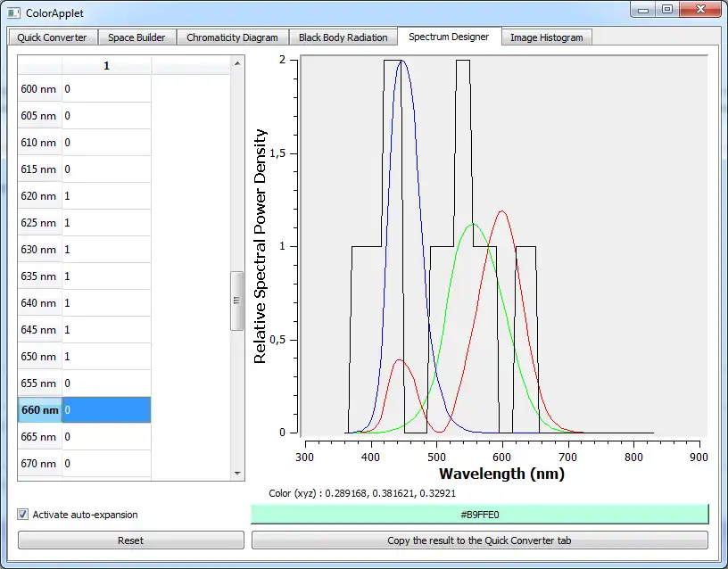
Task: Switch to the Quick Converter tab
Action: pyautogui.click(x=52, y=37)
